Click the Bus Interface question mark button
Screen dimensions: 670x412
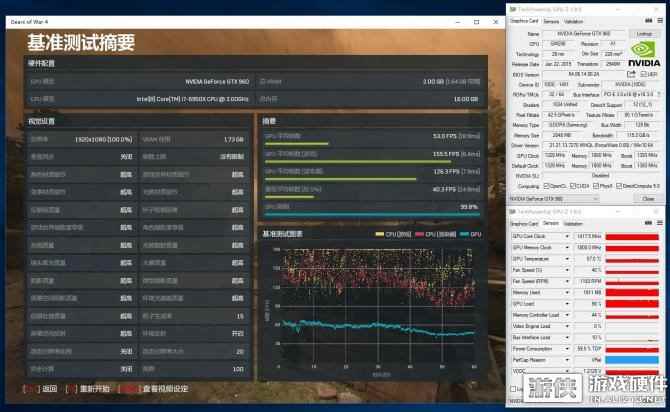coord(659,94)
